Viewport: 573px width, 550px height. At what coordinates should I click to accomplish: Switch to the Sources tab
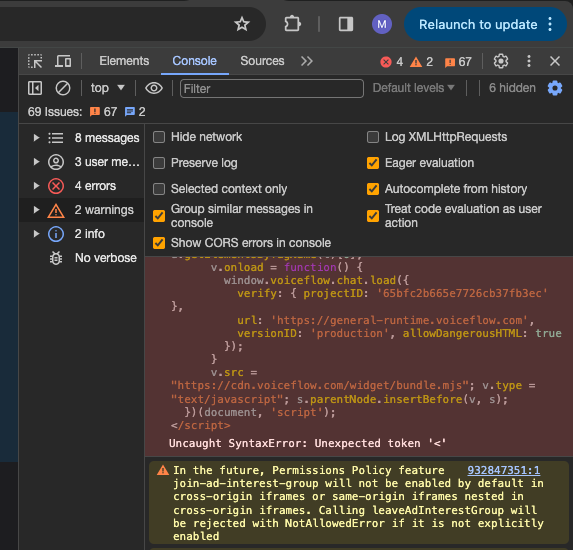click(262, 61)
